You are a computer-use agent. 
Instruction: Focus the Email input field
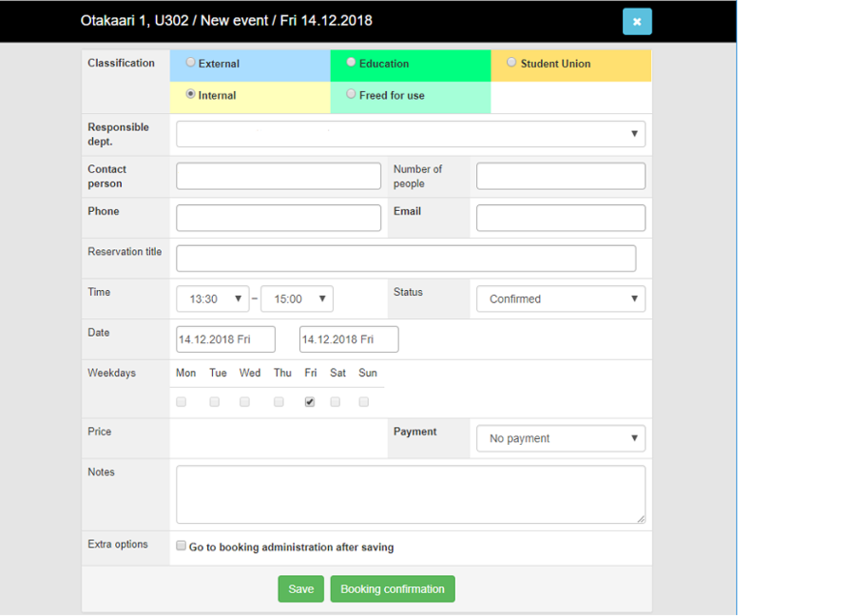click(x=560, y=218)
